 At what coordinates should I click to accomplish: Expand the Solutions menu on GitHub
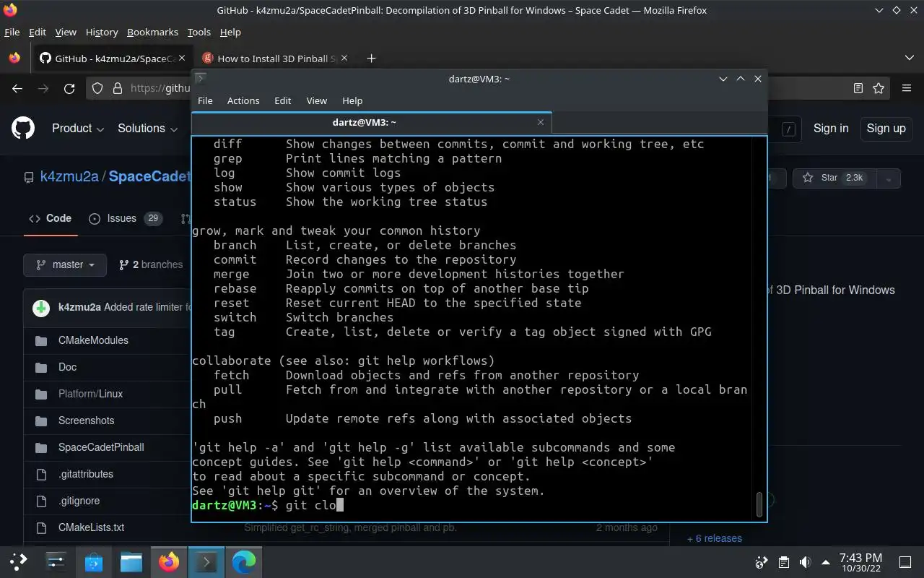tap(148, 129)
